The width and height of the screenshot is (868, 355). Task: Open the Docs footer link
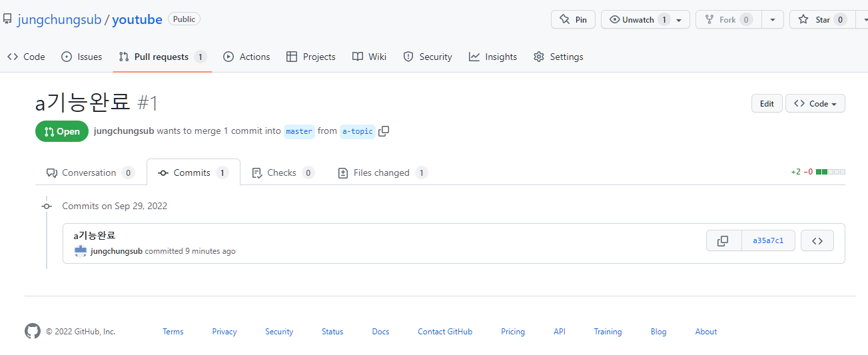tap(380, 331)
